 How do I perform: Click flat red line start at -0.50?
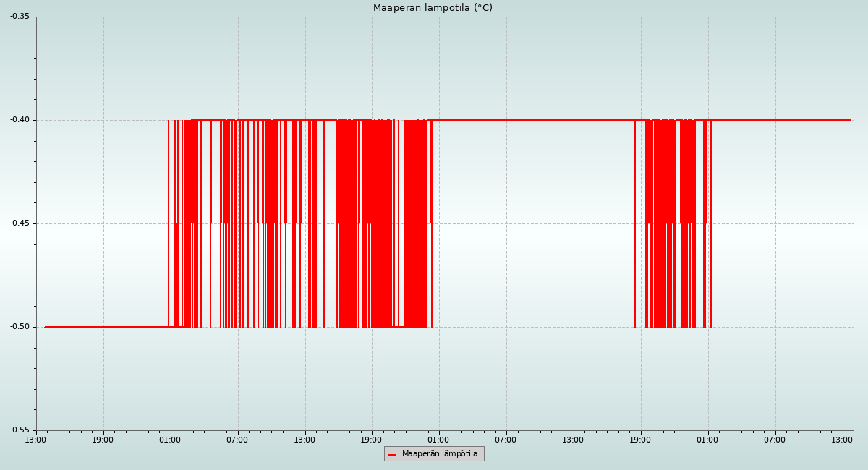pyautogui.click(x=46, y=327)
